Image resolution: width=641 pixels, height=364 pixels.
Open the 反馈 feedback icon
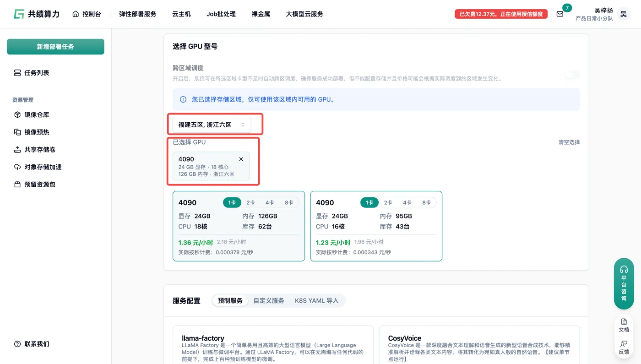624,344
